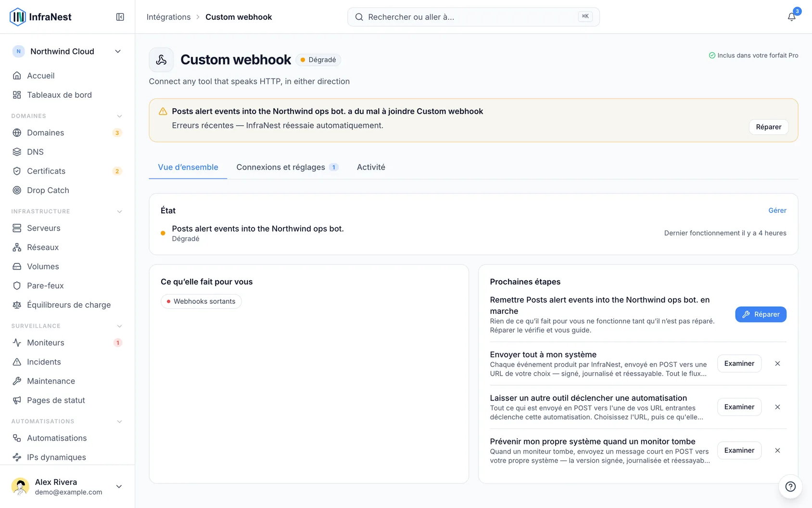Open the help question mark button

click(790, 486)
